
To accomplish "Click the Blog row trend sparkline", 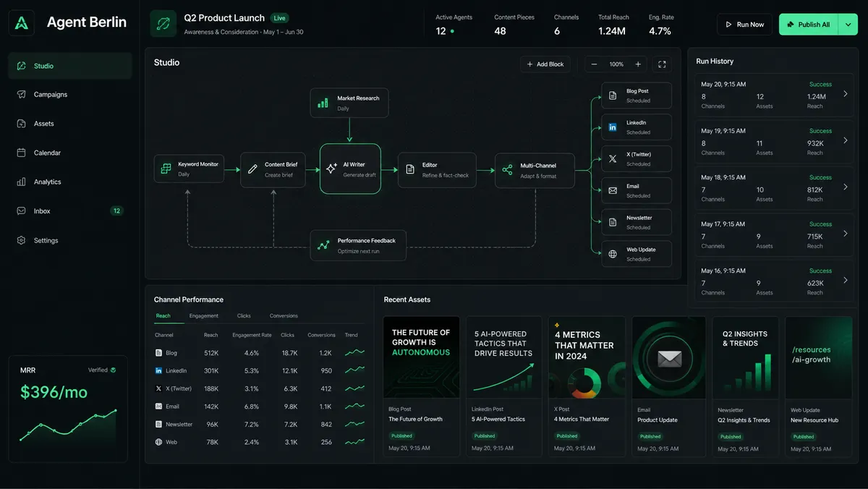I will tap(354, 353).
